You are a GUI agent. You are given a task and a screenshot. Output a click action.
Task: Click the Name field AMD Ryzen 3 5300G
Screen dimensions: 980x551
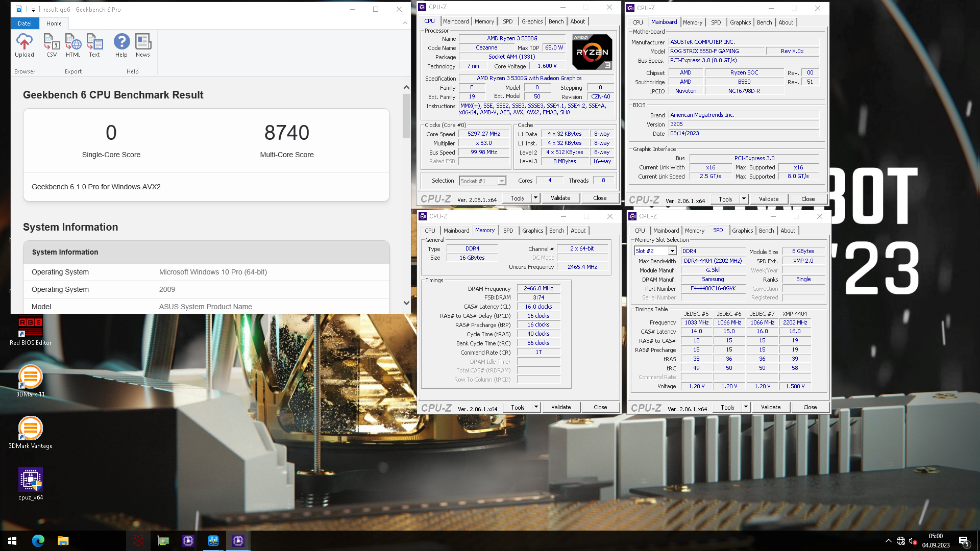tap(512, 38)
